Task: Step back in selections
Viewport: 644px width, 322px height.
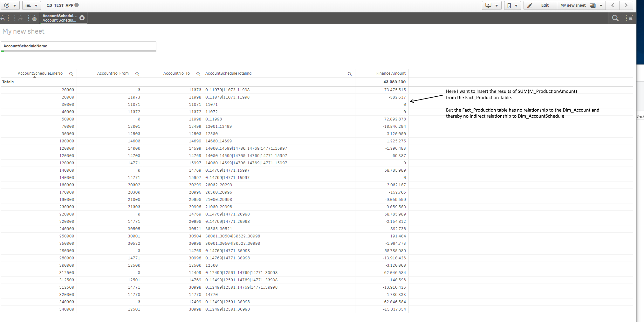Action: 5,18
